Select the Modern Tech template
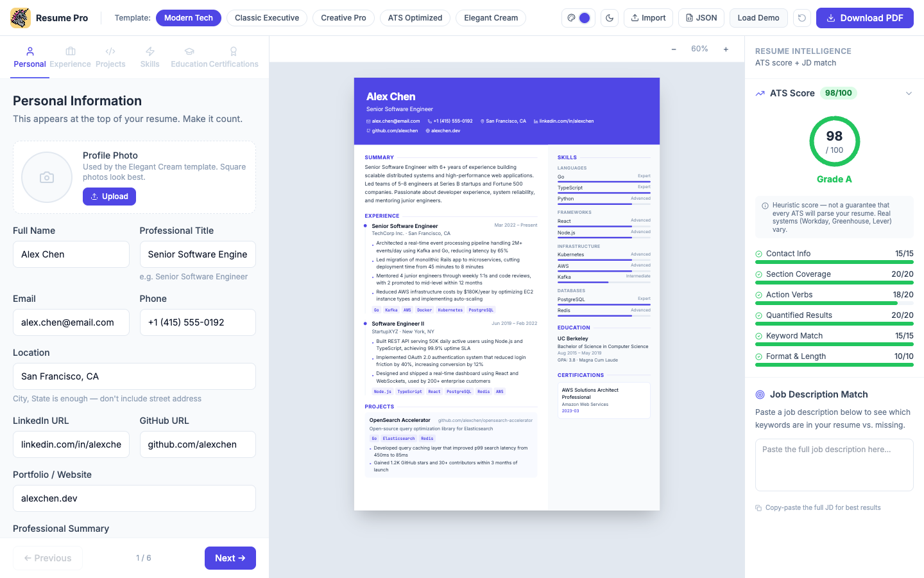Screen dimensions: 924x578 [189, 18]
